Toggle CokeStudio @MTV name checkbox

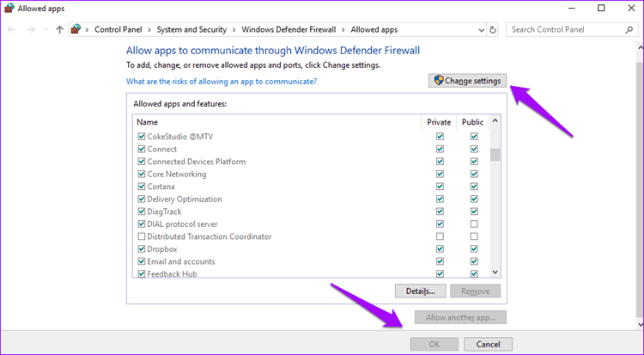(142, 137)
